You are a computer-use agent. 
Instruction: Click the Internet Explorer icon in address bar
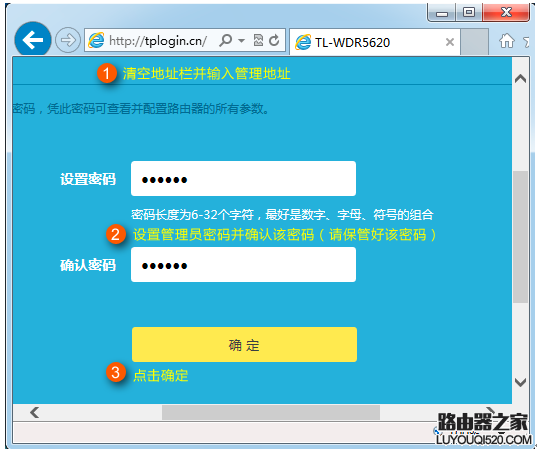click(96, 40)
